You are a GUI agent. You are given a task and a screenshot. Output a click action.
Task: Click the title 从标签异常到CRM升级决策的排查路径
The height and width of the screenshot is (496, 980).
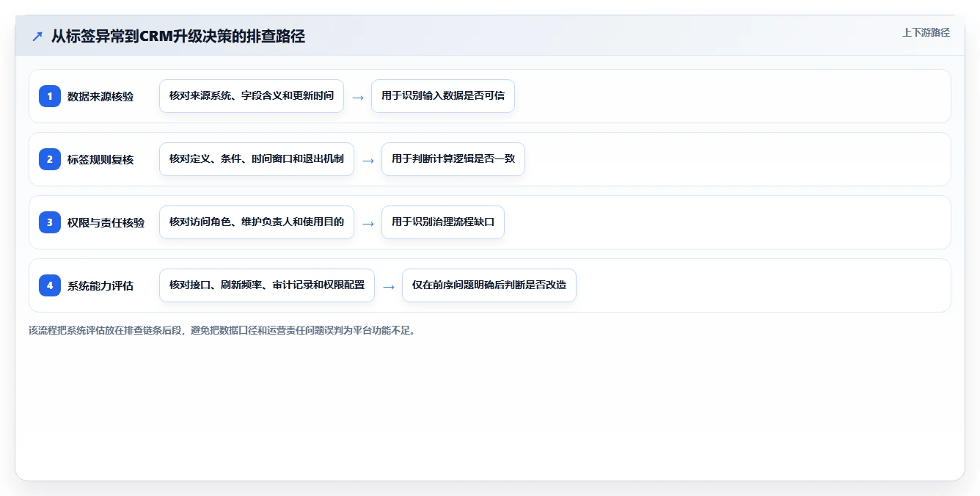click(x=178, y=36)
